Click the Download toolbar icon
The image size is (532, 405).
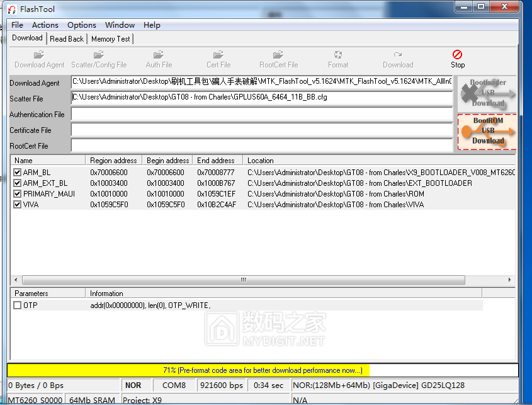pos(398,59)
